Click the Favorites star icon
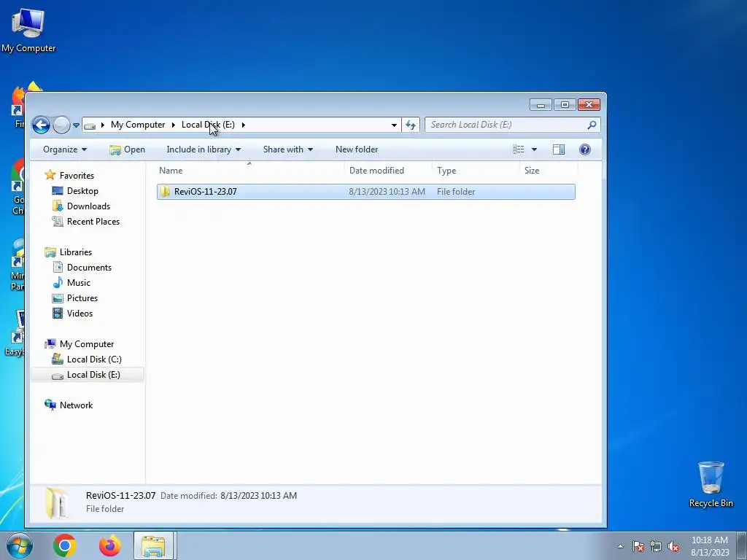The width and height of the screenshot is (747, 560). click(50, 175)
